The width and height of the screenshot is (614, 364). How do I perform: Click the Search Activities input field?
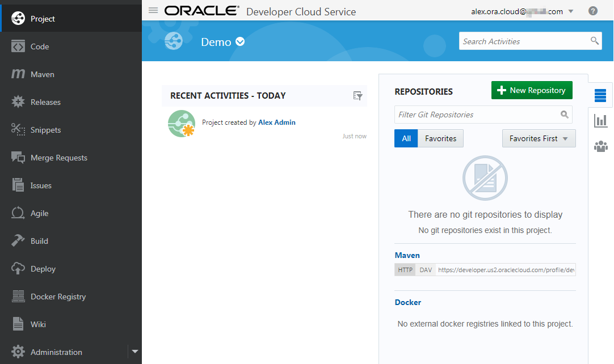point(522,41)
